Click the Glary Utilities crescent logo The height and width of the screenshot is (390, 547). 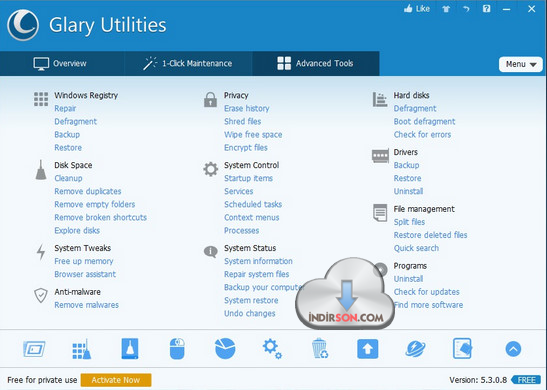pos(23,25)
